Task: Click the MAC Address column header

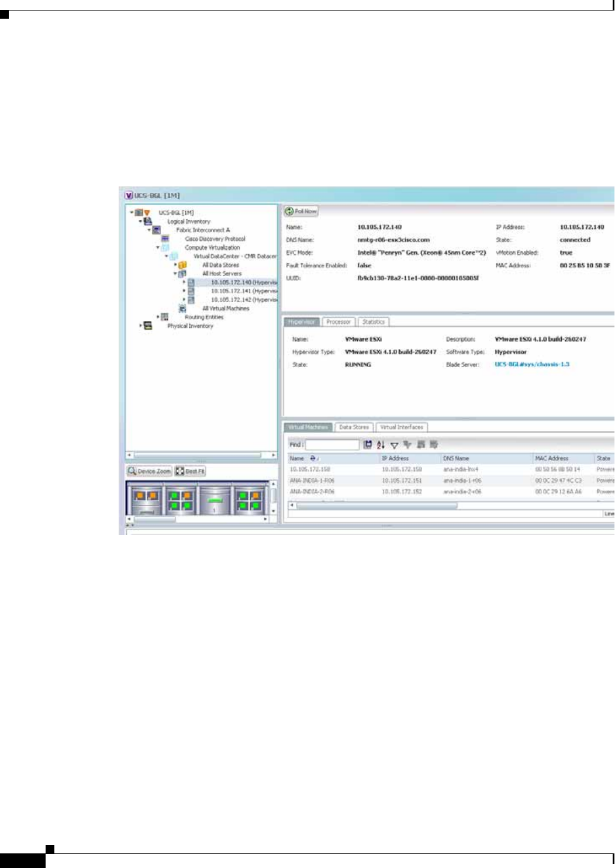Action: point(563,458)
